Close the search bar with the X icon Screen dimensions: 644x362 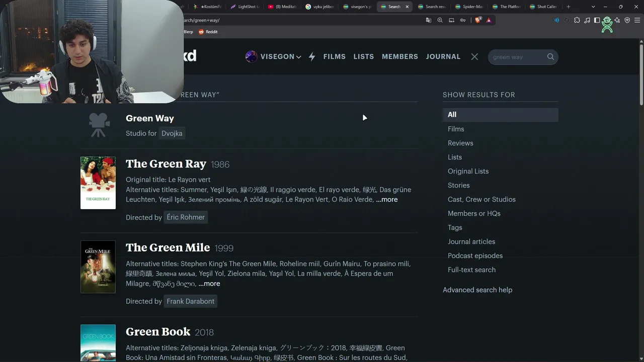(474, 57)
